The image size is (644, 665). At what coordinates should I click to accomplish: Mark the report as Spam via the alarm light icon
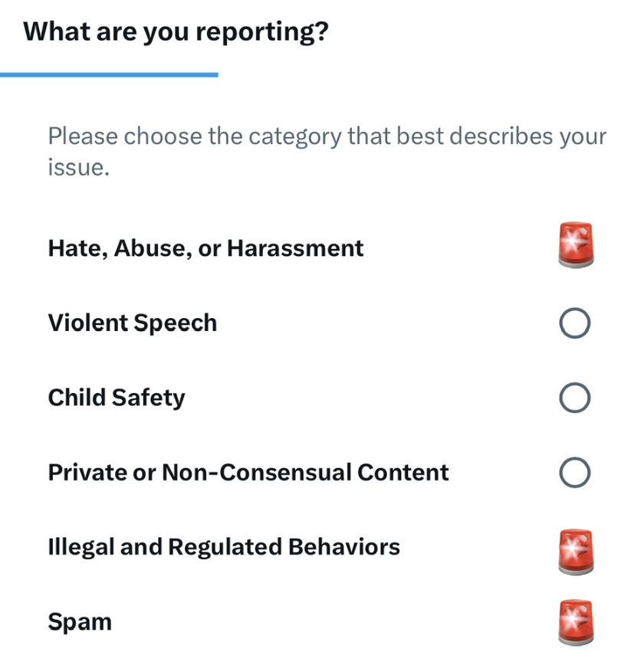(x=576, y=622)
